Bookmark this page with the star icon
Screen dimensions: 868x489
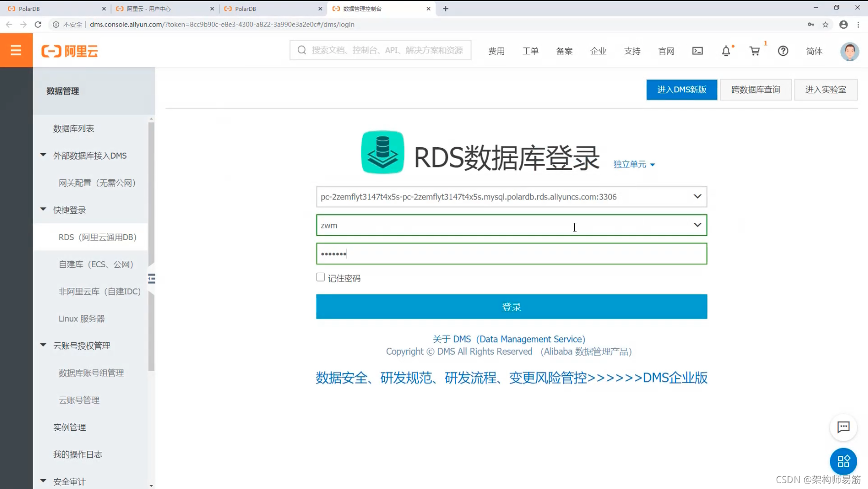coord(825,24)
